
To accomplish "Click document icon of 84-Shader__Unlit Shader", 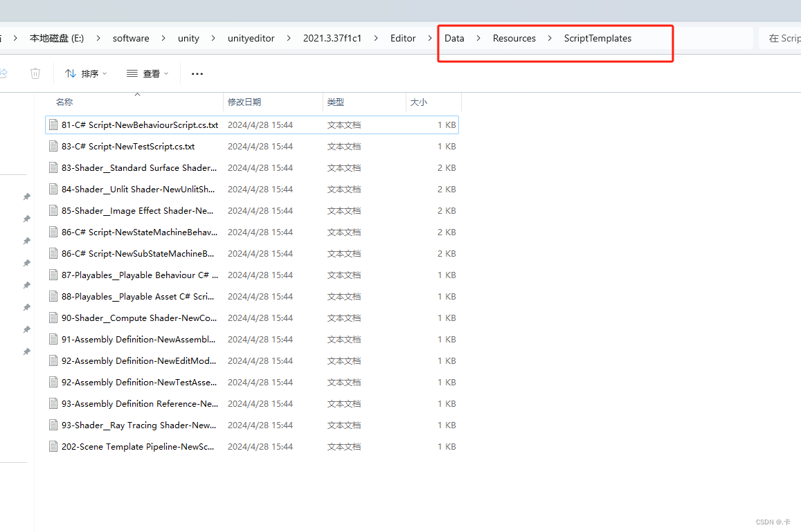I will point(53,190).
